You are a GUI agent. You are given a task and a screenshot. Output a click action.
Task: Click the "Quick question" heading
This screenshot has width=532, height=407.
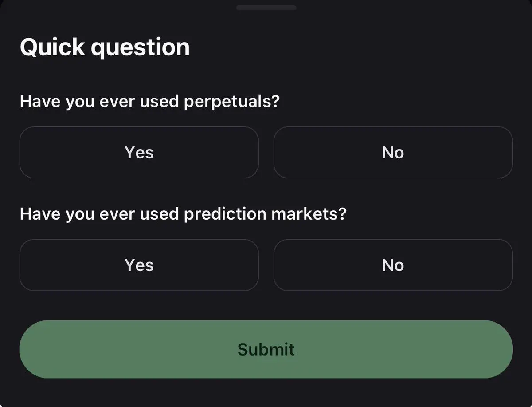105,47
